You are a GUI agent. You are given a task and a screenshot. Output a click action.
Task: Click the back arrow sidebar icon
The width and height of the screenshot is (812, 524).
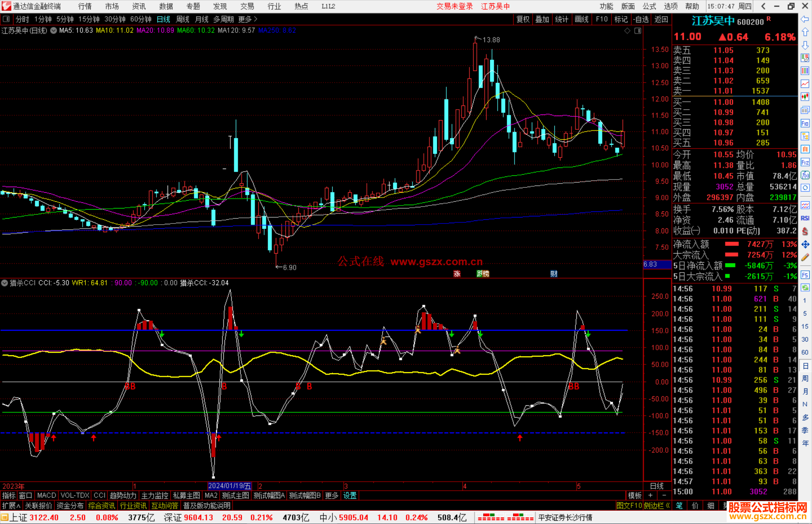click(x=805, y=19)
